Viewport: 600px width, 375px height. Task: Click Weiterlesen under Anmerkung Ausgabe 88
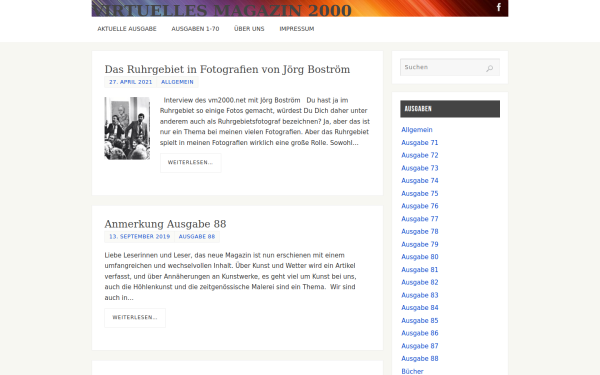click(135, 318)
